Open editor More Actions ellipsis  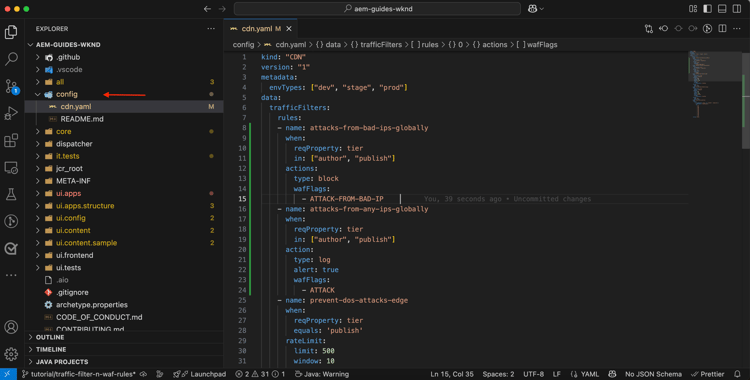[737, 29]
